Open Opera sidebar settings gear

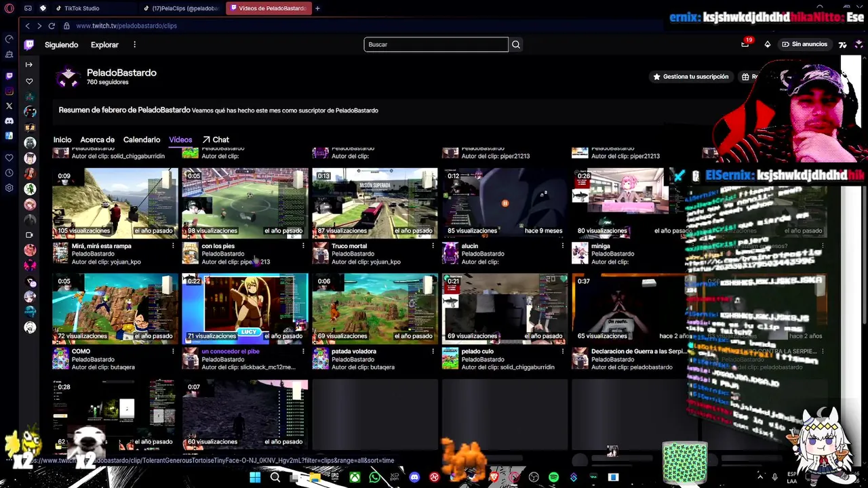[x=9, y=188]
